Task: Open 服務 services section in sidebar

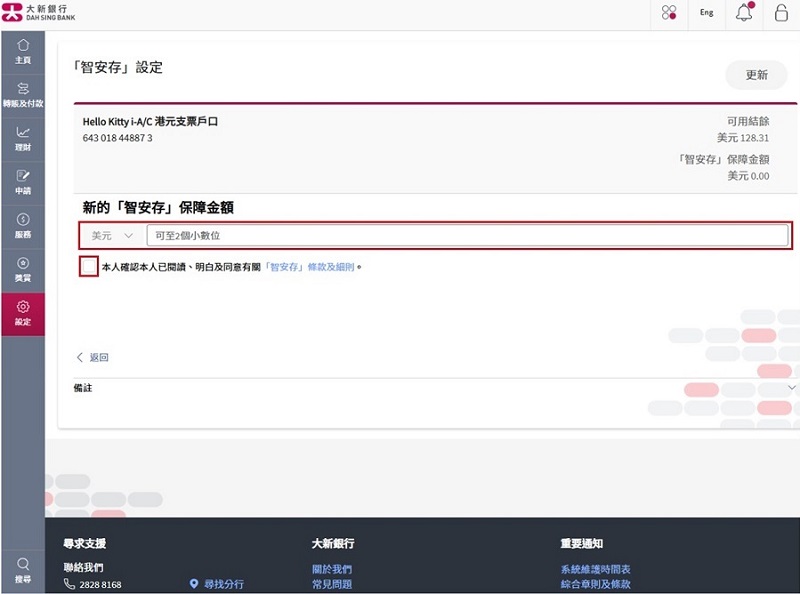Action: [23, 225]
